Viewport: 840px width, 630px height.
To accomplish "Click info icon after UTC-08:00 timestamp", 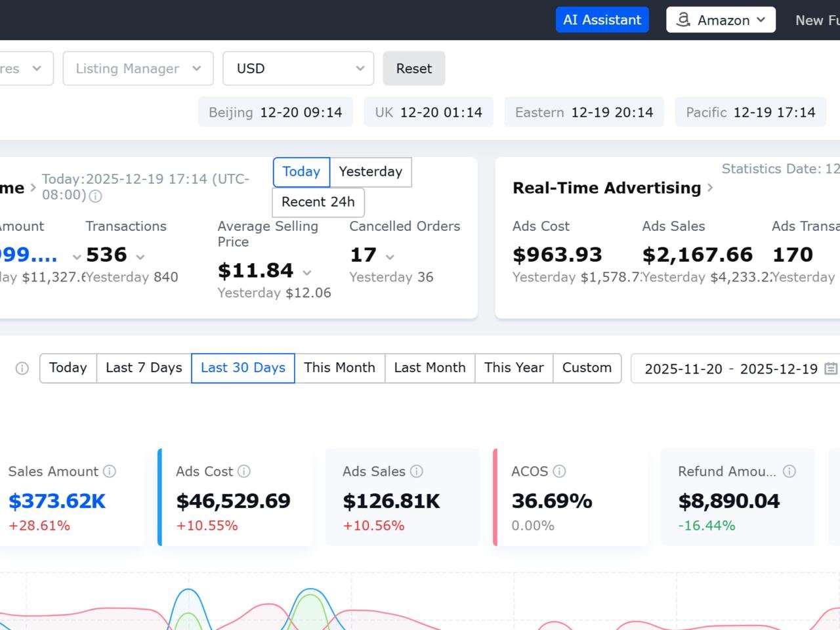I will tap(95, 196).
